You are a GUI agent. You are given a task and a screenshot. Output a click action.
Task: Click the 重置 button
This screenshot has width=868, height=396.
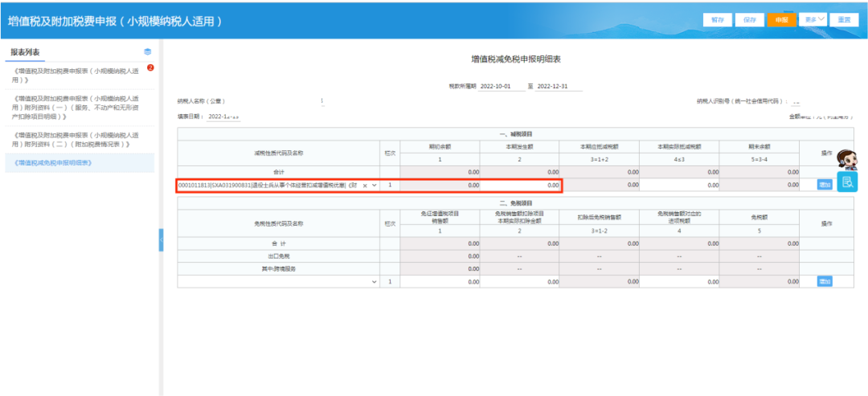[844, 19]
